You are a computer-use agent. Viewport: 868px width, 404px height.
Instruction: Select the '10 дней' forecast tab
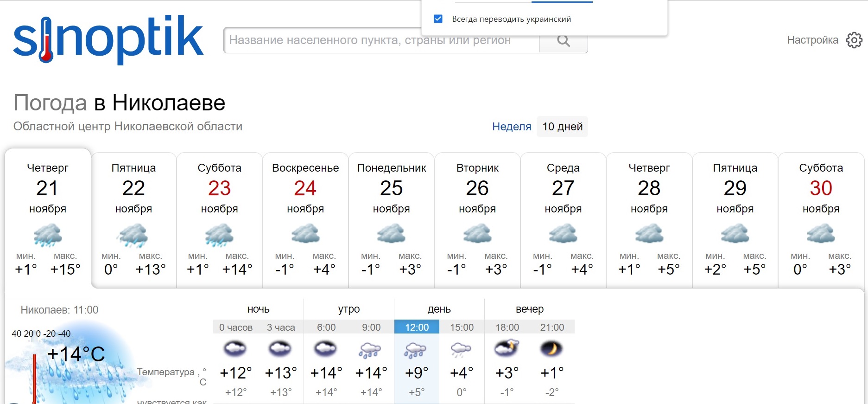pyautogui.click(x=562, y=127)
